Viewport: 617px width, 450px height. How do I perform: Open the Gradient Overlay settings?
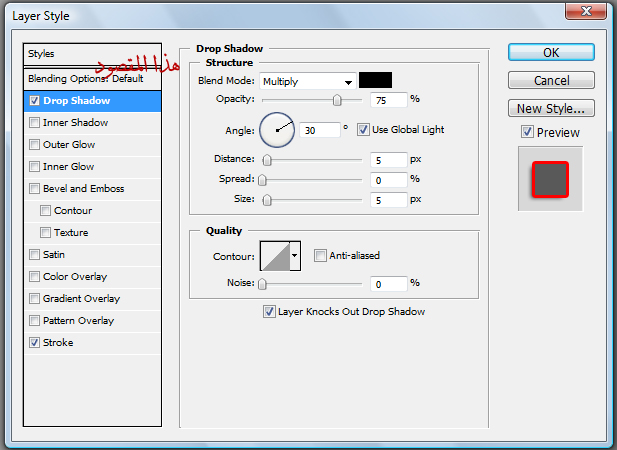pos(80,299)
